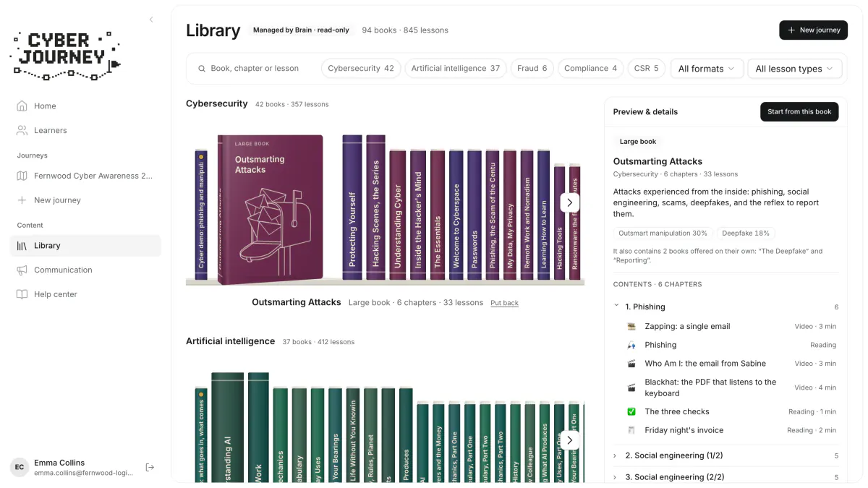Select the Inside the Hacker's Mind book
This screenshot has height=488, width=868.
(x=418, y=215)
